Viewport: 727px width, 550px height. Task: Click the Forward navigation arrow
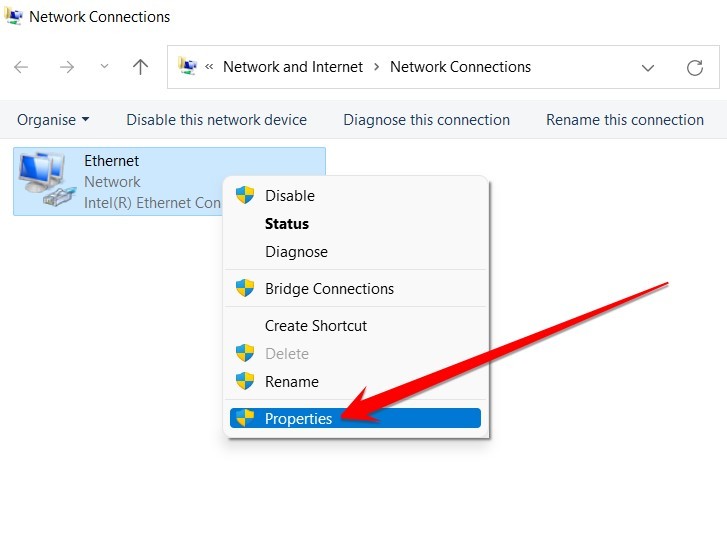tap(67, 67)
